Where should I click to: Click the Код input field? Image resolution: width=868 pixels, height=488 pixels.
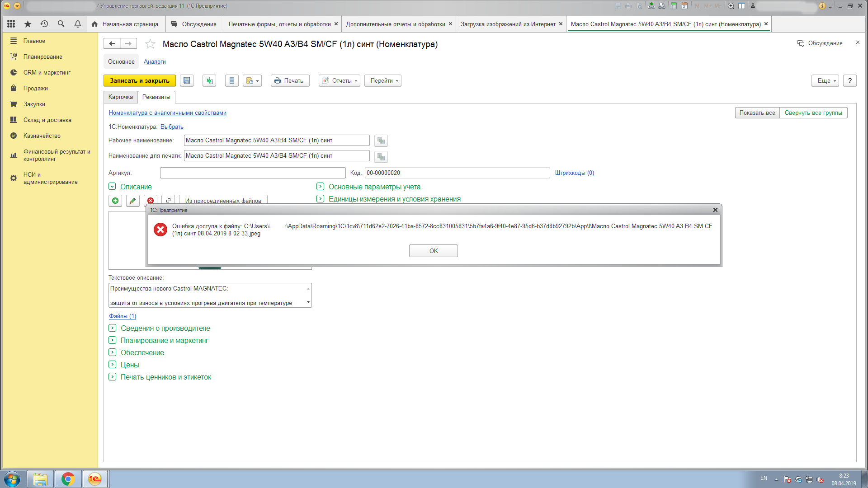click(458, 173)
